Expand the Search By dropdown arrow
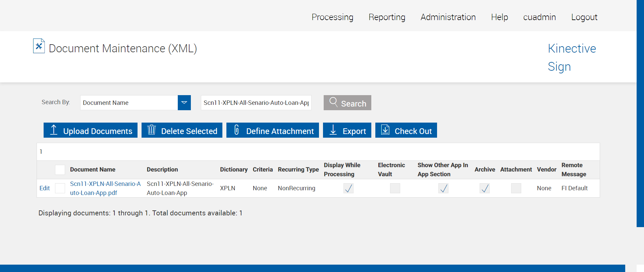This screenshot has height=272, width=644. point(184,103)
